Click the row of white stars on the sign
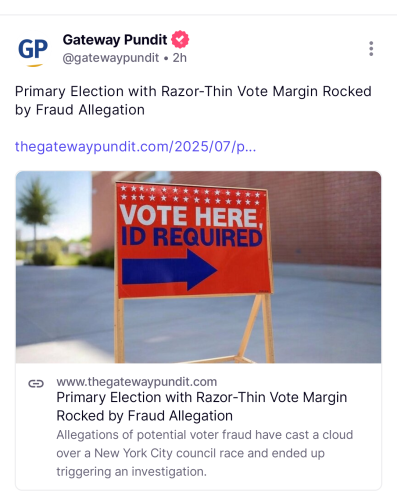The width and height of the screenshot is (397, 500). 191,195
